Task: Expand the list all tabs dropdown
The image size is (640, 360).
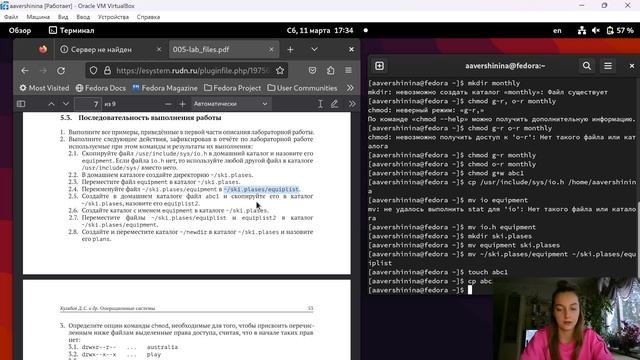Action: point(314,49)
